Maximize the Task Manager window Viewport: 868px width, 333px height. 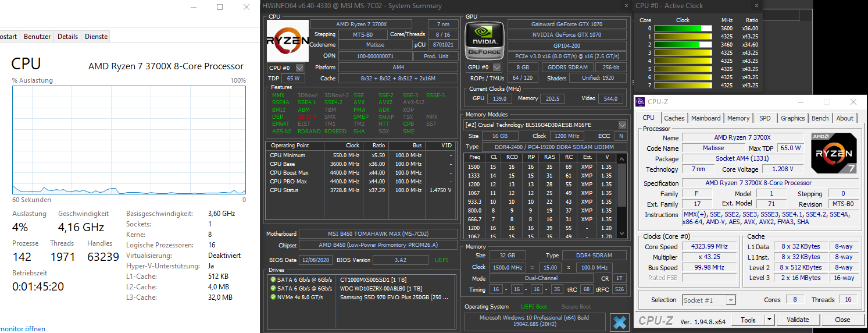tap(220, 8)
